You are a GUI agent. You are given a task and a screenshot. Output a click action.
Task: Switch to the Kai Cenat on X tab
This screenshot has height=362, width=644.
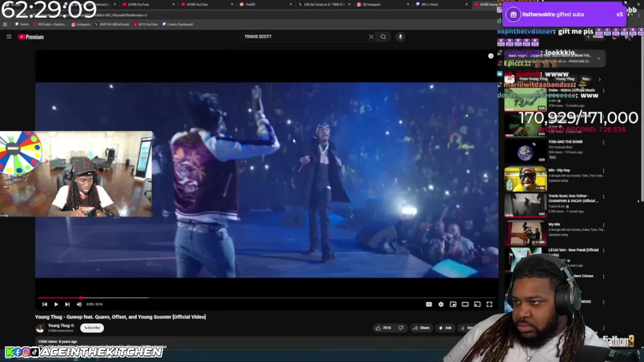click(326, 5)
